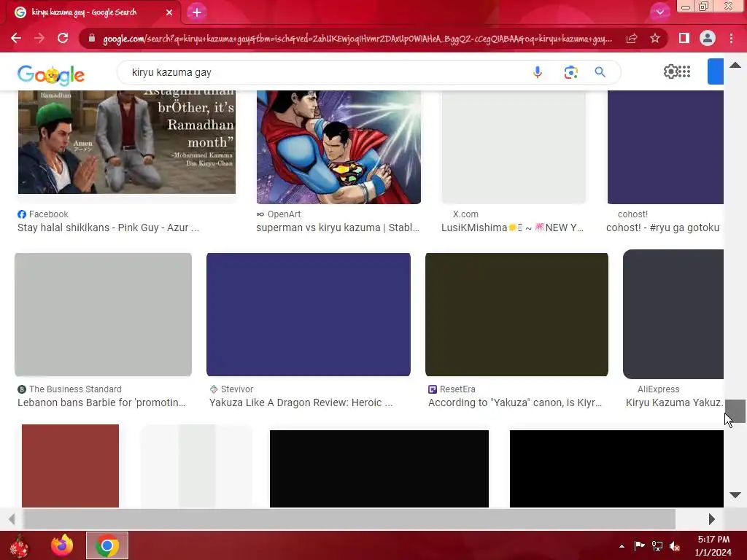747x560 pixels.
Task: Click The Business Standard favicon
Action: [x=22, y=389]
